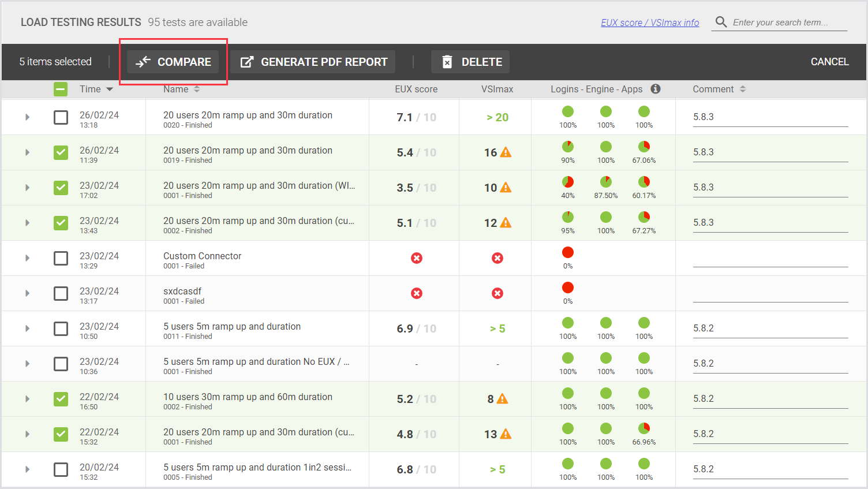Click the failed VSImax icon for sxdcasdf
The height and width of the screenshot is (489, 868).
tap(497, 293)
